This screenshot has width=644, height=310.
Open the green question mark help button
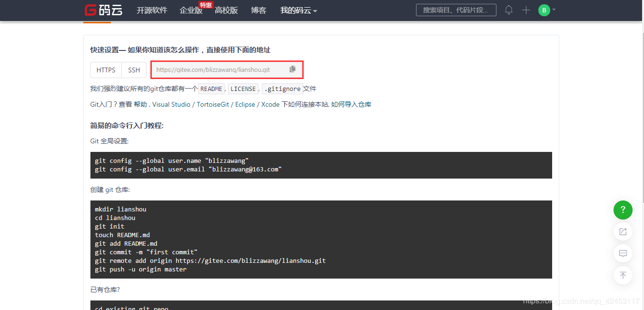623,210
